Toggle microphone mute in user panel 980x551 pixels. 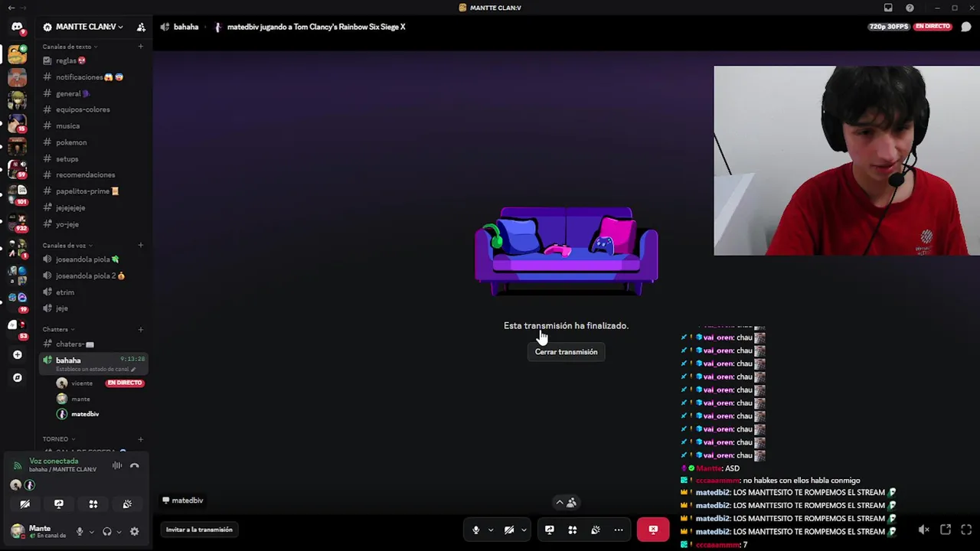79,532
